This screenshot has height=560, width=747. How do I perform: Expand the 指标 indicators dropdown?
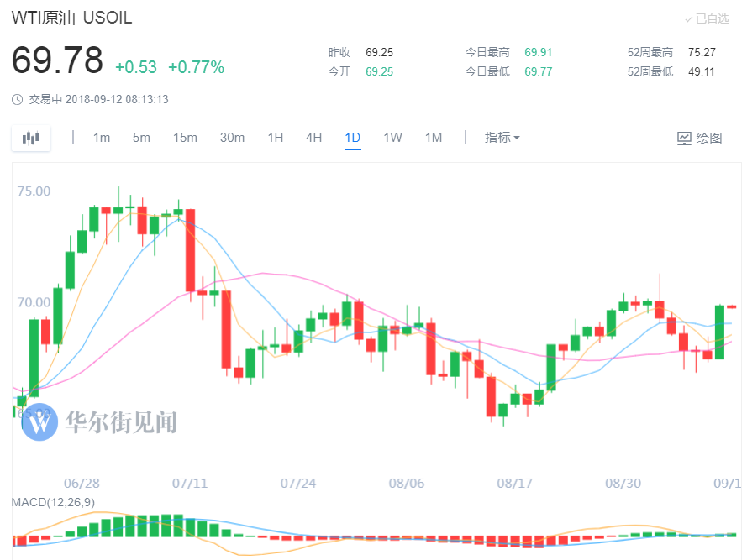(x=502, y=138)
